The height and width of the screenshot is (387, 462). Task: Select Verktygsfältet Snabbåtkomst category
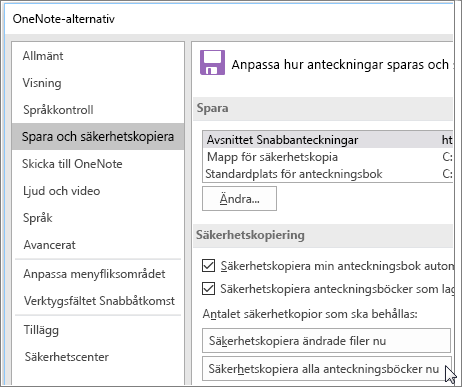tap(99, 301)
